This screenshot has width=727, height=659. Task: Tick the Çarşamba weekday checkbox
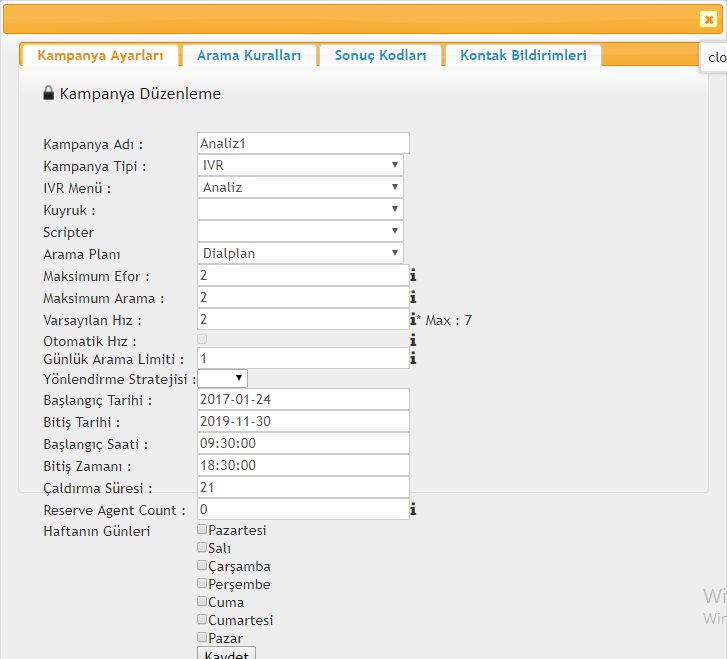(203, 566)
